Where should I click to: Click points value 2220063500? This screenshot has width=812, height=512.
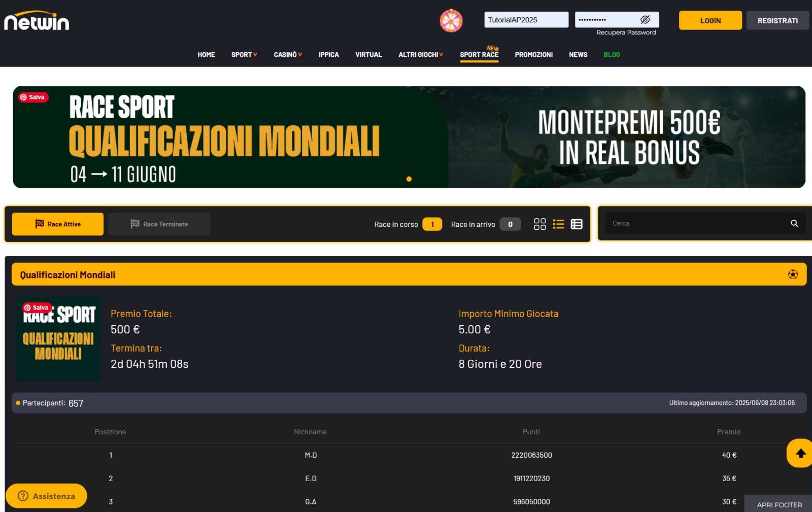[x=531, y=455]
